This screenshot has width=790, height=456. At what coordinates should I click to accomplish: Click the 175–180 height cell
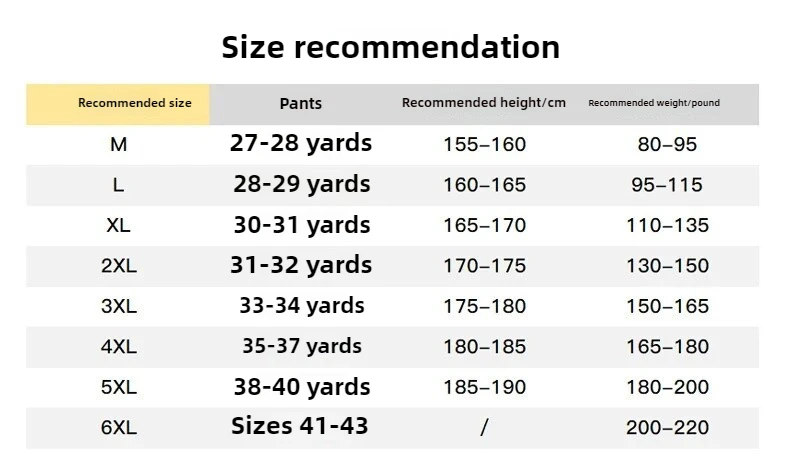pos(484,306)
